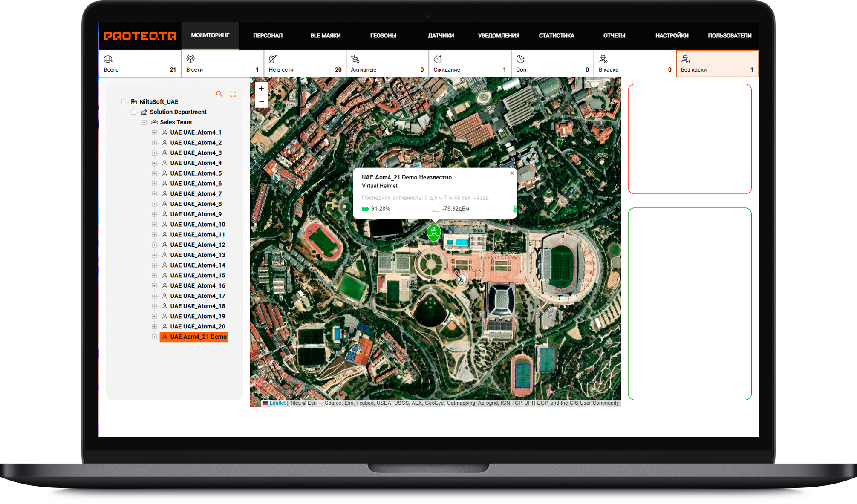Switch to the Отчеты tab
This screenshot has height=504, width=857.
(614, 36)
